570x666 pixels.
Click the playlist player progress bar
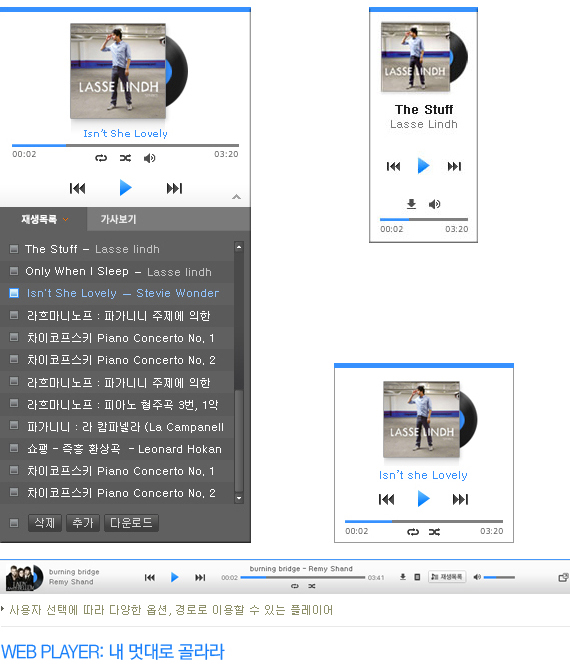[125, 146]
